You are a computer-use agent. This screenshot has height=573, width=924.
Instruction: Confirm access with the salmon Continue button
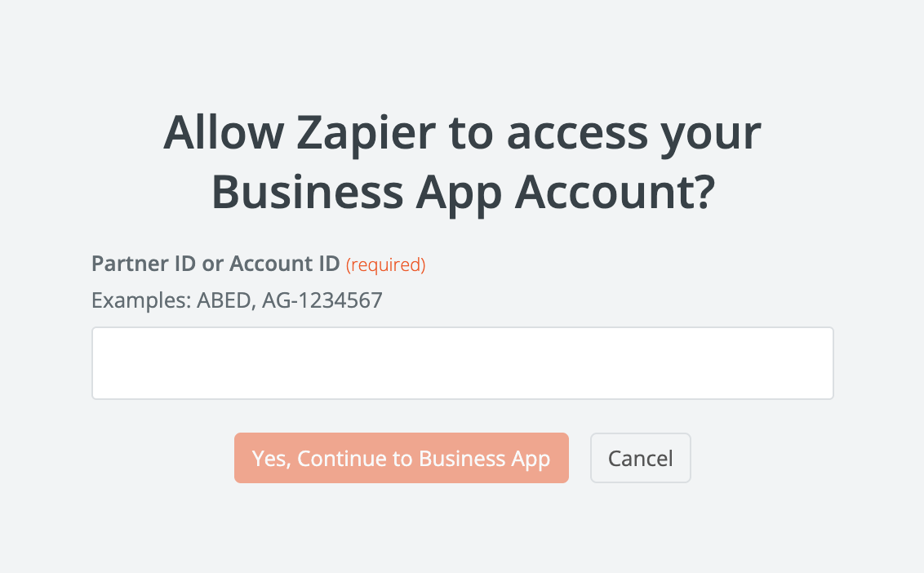click(x=401, y=458)
